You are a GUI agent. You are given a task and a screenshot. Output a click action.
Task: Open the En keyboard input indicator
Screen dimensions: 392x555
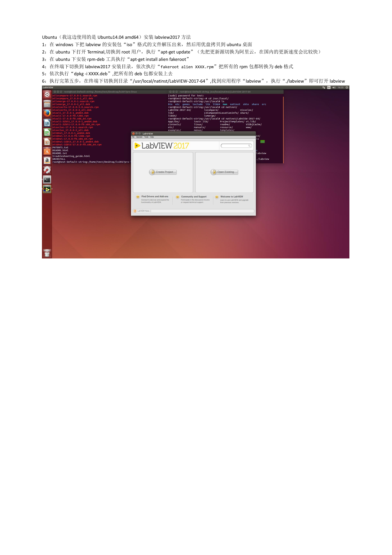(x=329, y=87)
